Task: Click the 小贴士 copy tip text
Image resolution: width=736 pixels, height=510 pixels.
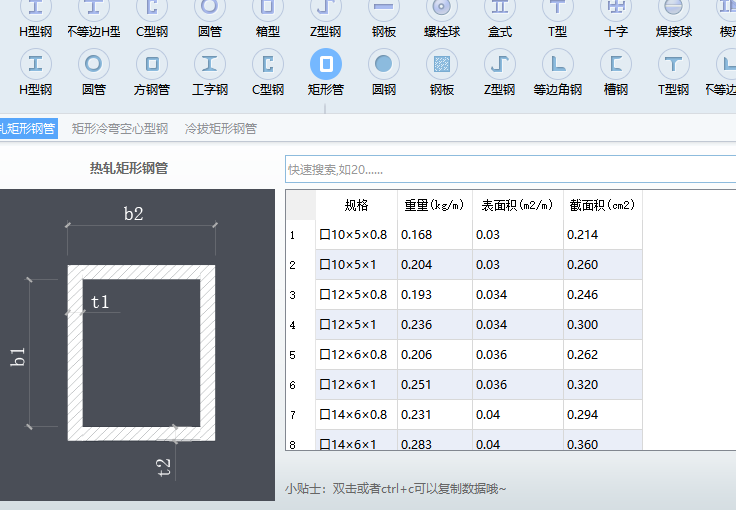Action: (395, 489)
